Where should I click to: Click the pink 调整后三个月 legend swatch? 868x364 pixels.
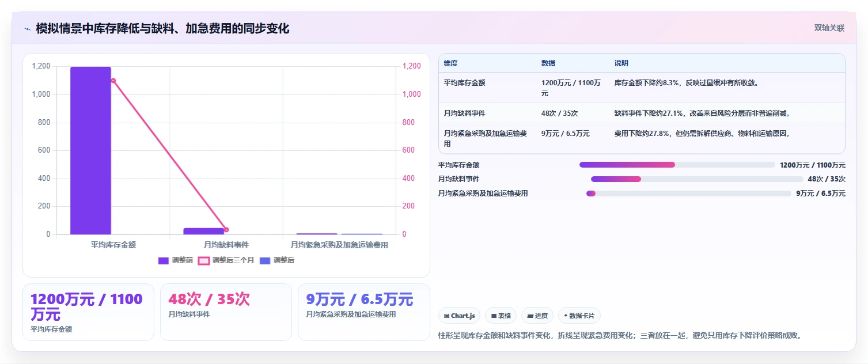coord(204,260)
